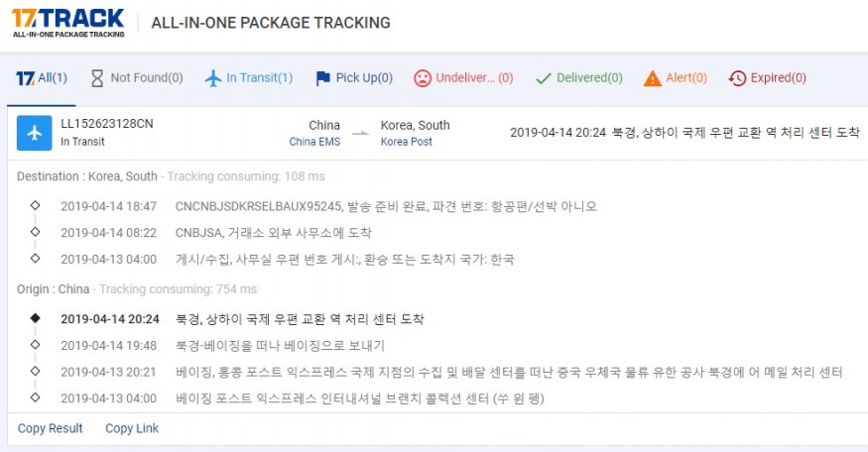Click the flag Pick Up icon
This screenshot has width=868, height=452.
322,78
